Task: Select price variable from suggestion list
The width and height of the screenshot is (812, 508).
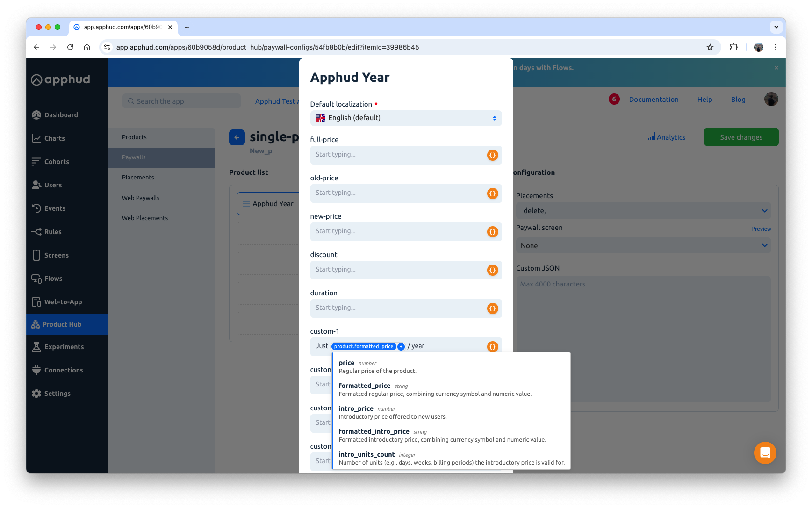Action: click(451, 367)
